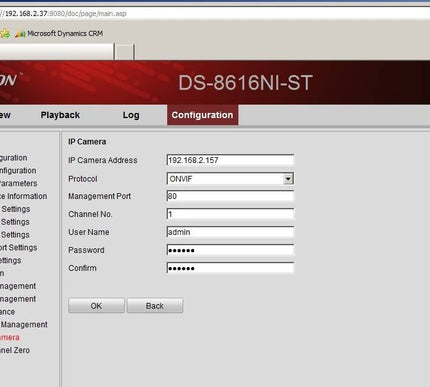Click the favorites star icon
The height and width of the screenshot is (387, 430).
click(x=5, y=33)
